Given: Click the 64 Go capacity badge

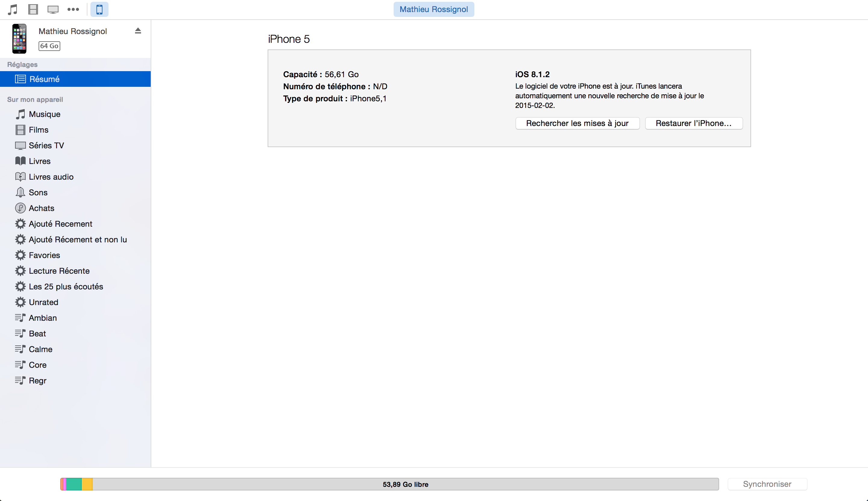Looking at the screenshot, I should coord(49,46).
